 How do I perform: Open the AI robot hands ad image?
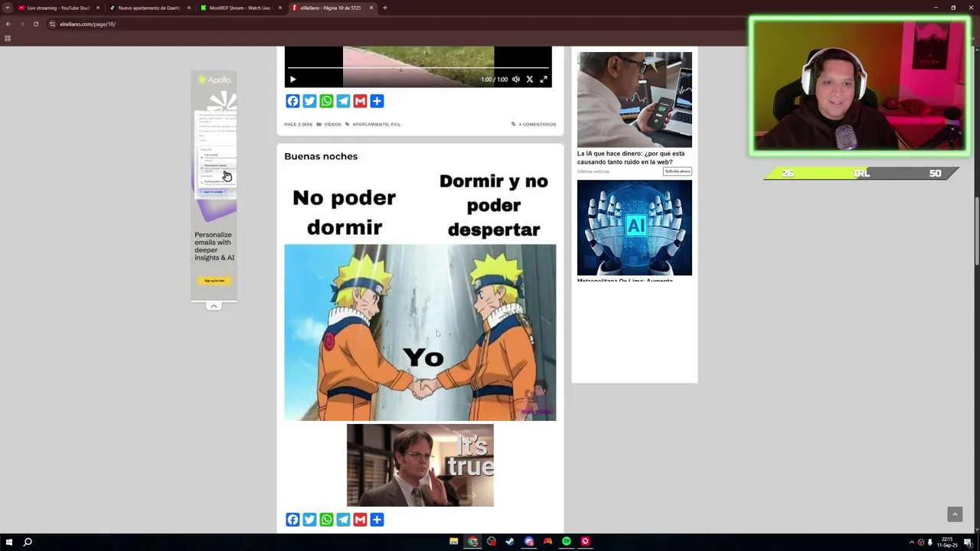[x=635, y=227]
